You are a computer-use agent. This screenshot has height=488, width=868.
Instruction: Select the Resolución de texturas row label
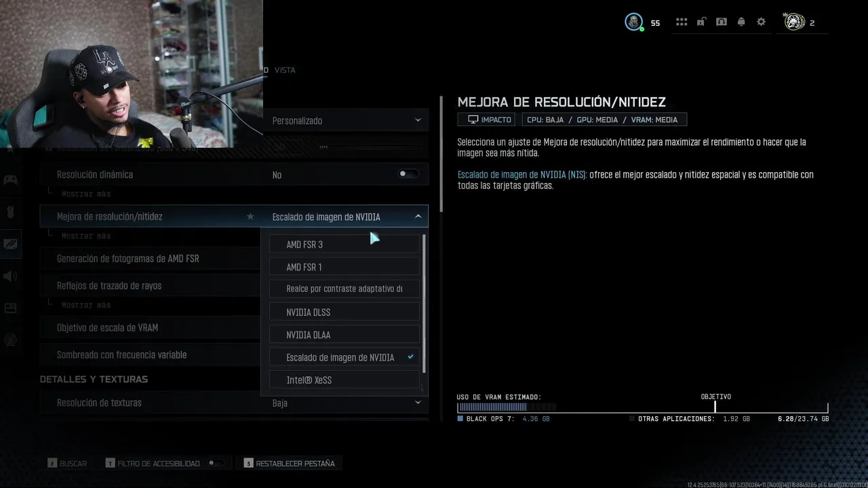click(99, 403)
